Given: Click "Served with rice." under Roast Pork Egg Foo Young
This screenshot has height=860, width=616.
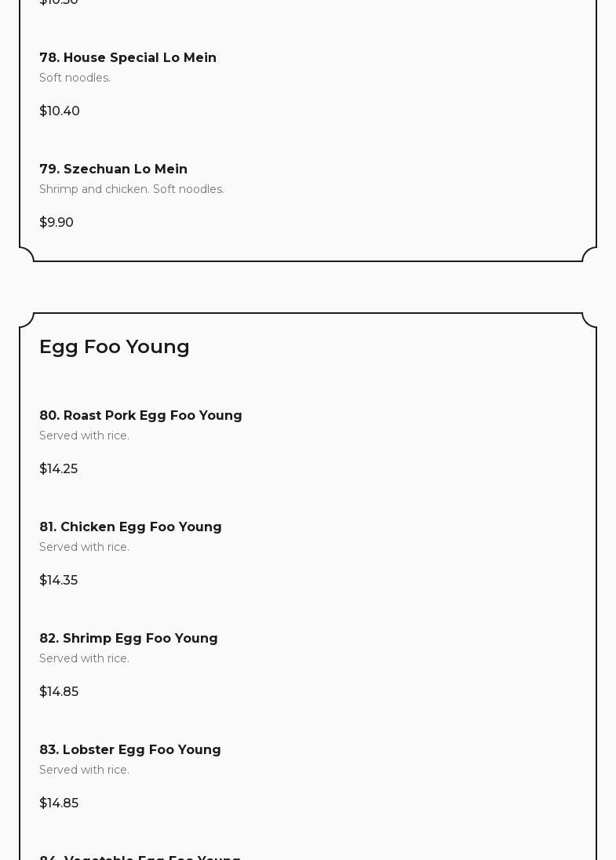Looking at the screenshot, I should [85, 435].
